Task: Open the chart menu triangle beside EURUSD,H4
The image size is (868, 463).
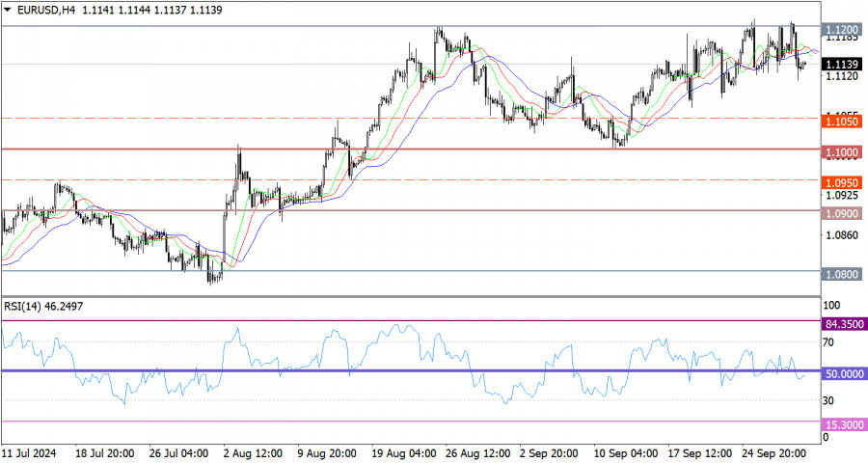Action: pyautogui.click(x=7, y=10)
